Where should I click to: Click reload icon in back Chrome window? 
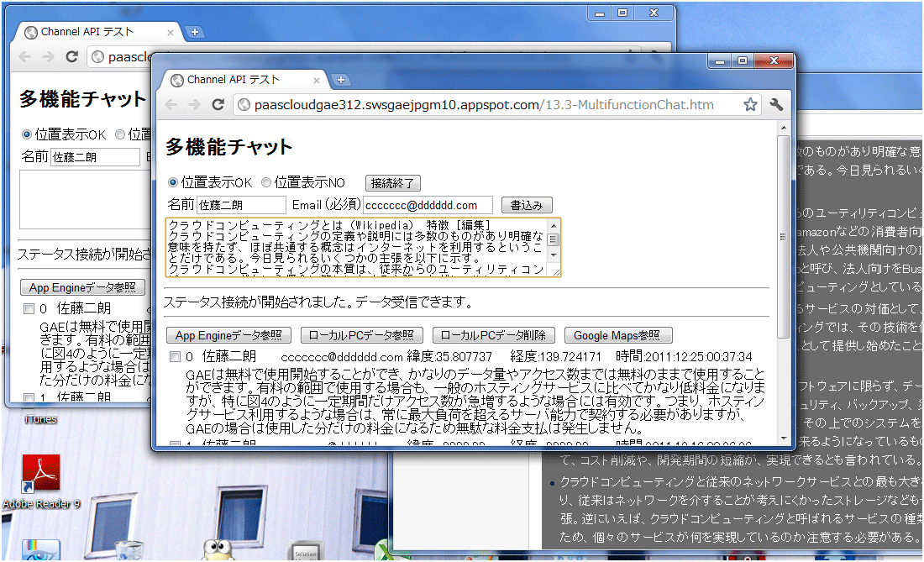point(72,56)
